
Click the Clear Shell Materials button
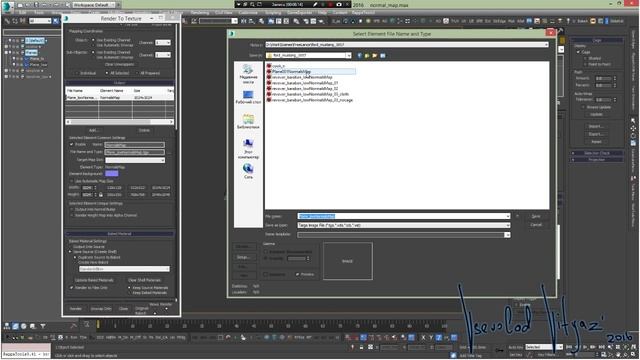(144, 280)
